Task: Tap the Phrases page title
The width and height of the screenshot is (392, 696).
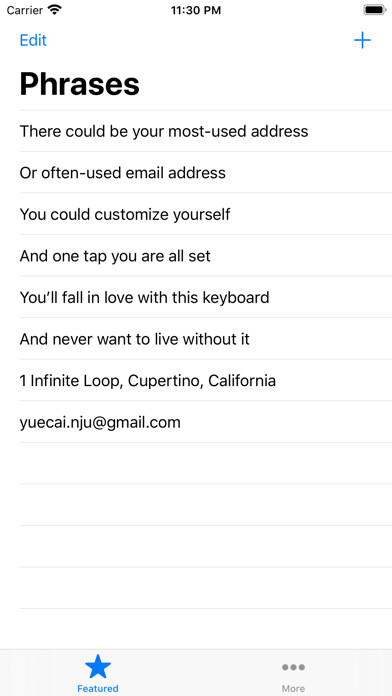Action: pos(79,84)
